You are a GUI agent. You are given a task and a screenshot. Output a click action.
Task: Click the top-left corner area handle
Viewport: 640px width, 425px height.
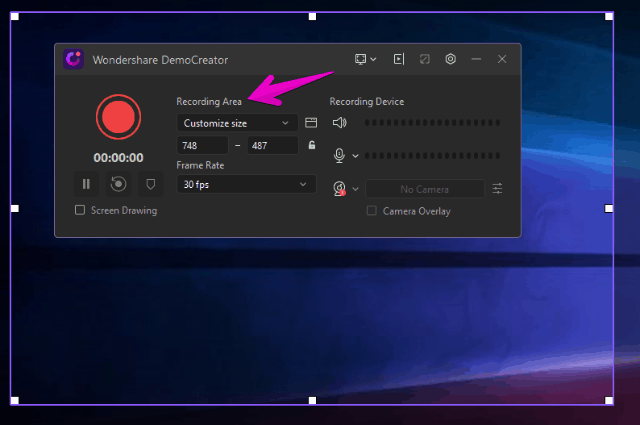[15, 16]
